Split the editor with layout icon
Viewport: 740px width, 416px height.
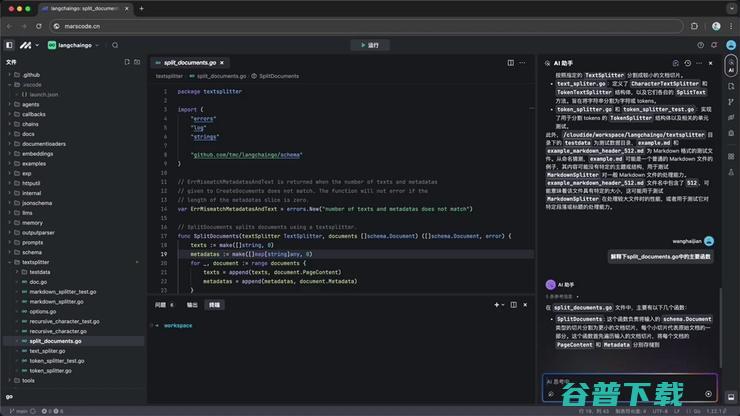tap(511, 63)
